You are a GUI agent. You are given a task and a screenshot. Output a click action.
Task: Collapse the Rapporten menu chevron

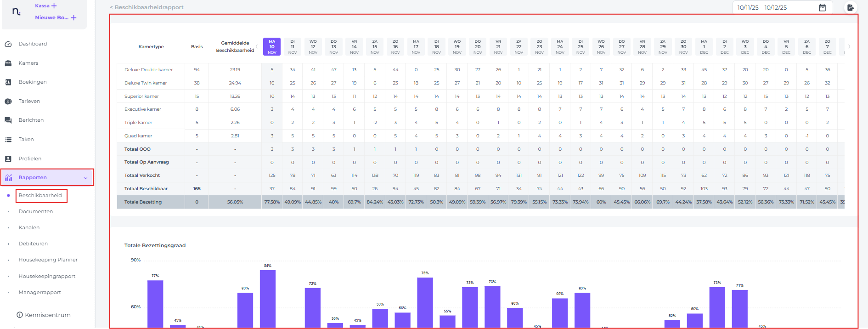pos(85,178)
